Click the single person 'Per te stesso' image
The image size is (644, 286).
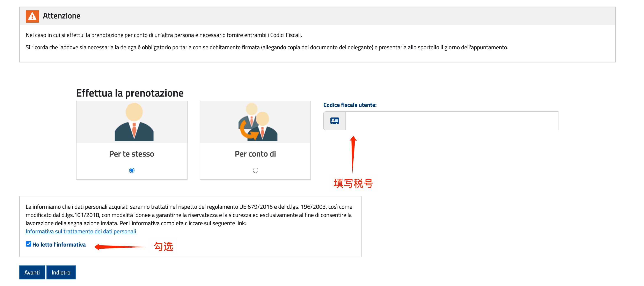click(x=134, y=122)
